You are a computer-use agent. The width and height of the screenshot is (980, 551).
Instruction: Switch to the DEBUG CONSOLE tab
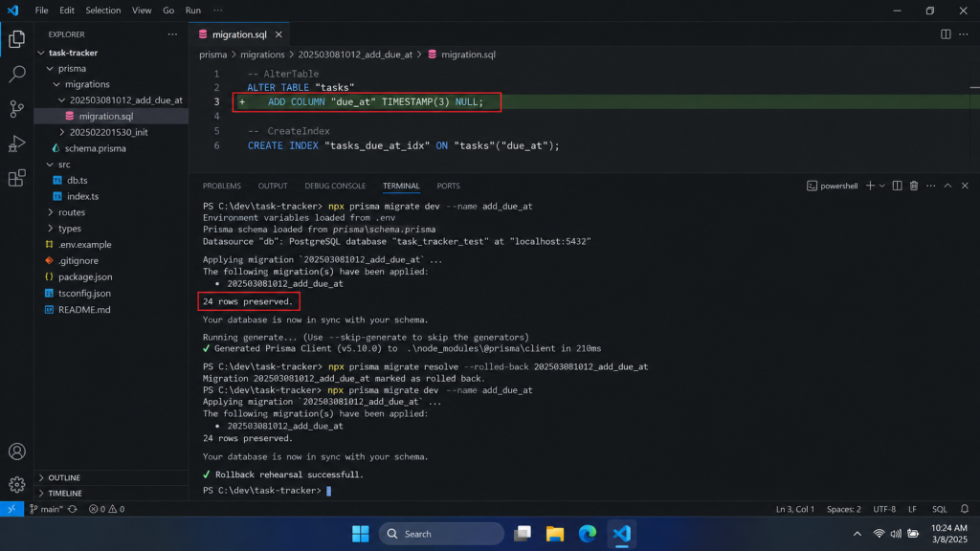[335, 186]
